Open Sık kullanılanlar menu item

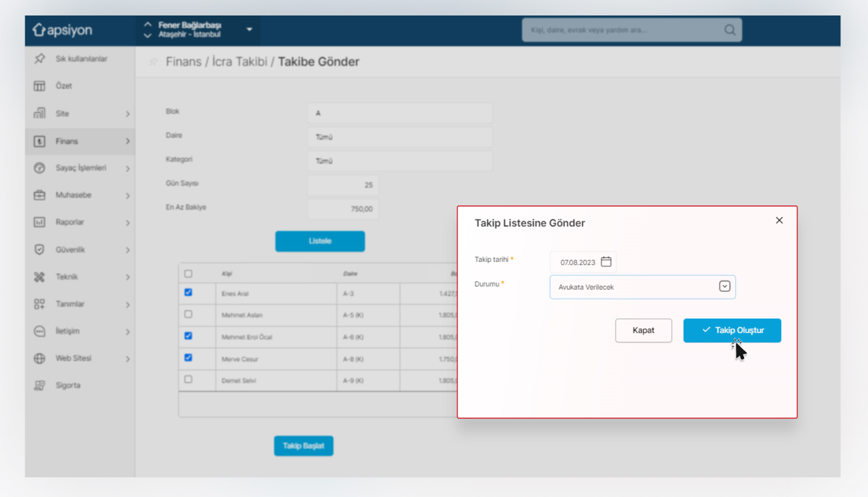tap(80, 59)
